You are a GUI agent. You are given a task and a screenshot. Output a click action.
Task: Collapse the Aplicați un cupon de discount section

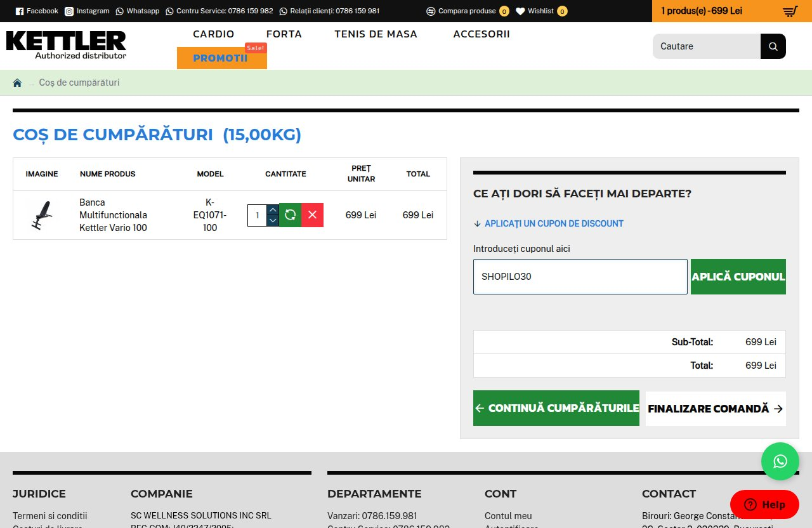coord(549,223)
